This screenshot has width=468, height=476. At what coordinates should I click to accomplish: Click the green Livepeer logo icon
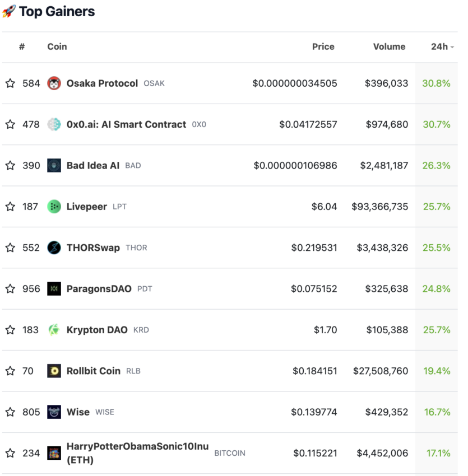point(54,207)
